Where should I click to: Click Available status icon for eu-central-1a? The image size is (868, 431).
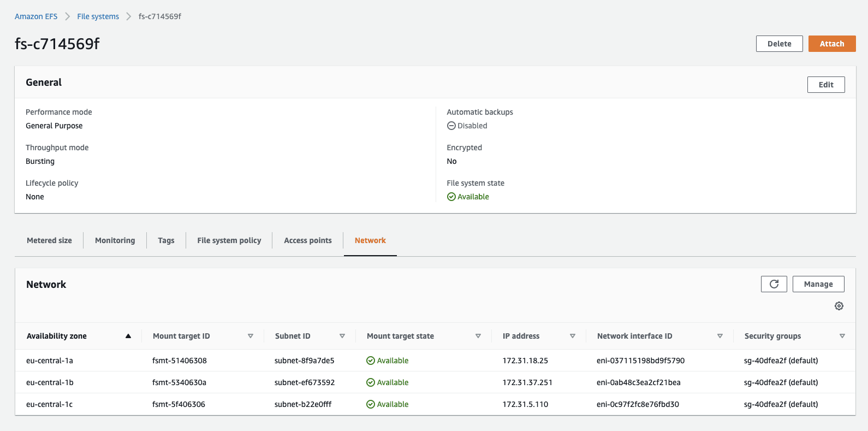click(371, 361)
